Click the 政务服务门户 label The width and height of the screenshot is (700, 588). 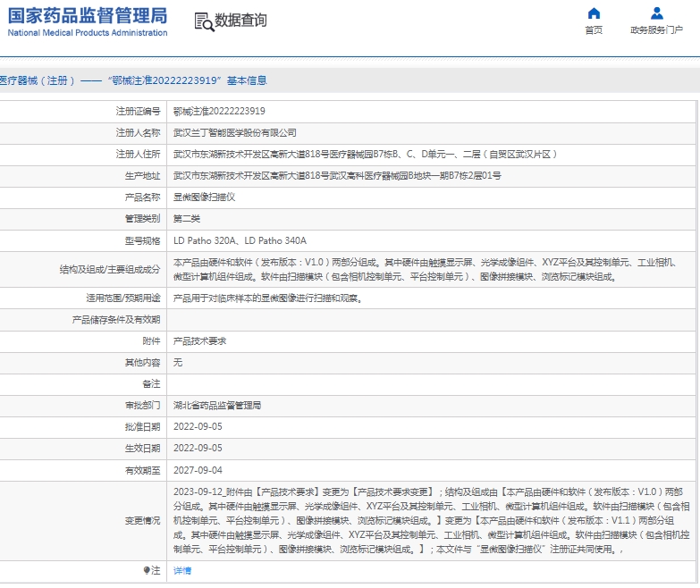point(657,29)
